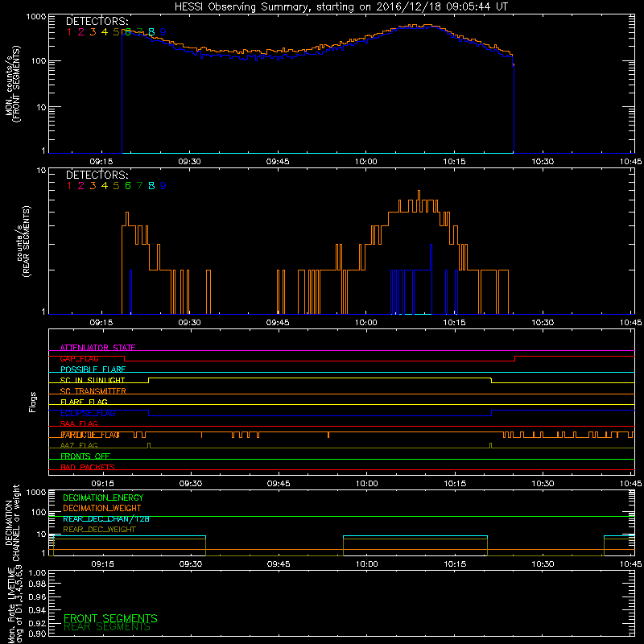The height and width of the screenshot is (644, 644).
Task: Select olive detector number 5 in the rear segments legend
Action: (x=116, y=186)
